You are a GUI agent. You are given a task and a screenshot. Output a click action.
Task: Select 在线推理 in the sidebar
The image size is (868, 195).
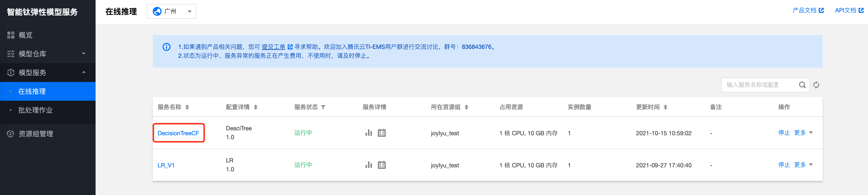(48, 91)
